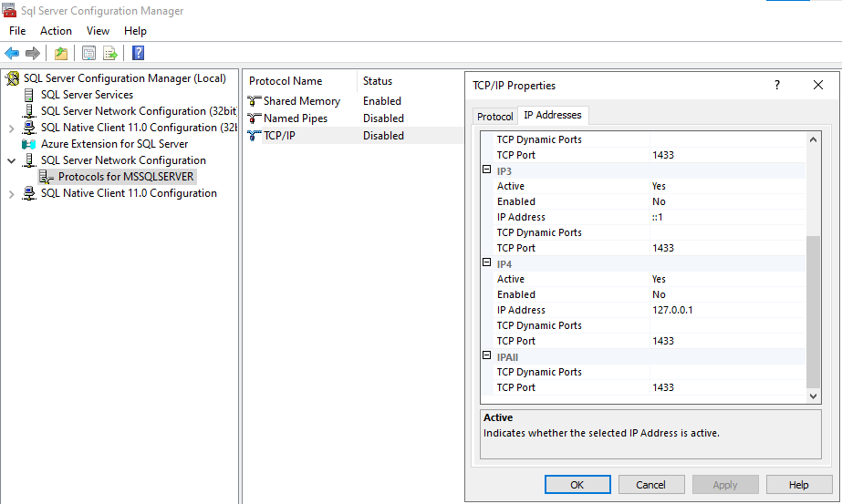Click IP3 TCP Dynamic Ports empty field
Screen dimensions: 842x504
pos(728,232)
